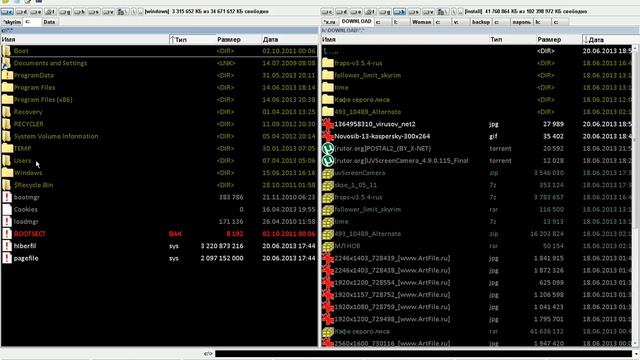Image resolution: width=640 pixels, height=360 pixels.
Task: Click the Boot folder icon
Action: pyautogui.click(x=7, y=51)
